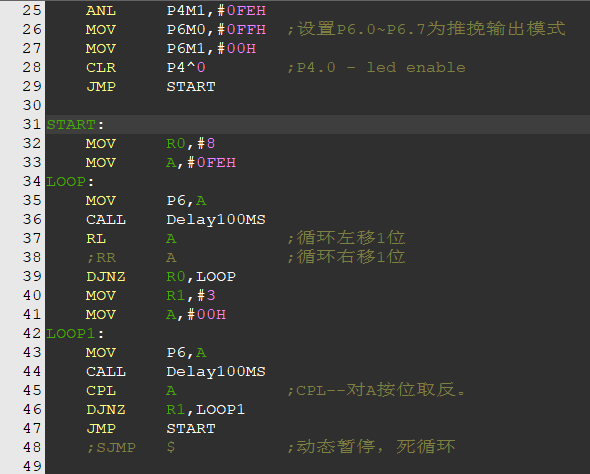Click the LOOP: label on line 34
This screenshot has height=474, width=590.
70,182
